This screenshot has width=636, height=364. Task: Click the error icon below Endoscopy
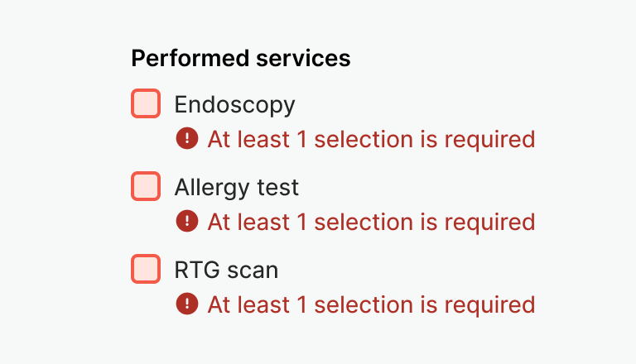click(187, 138)
